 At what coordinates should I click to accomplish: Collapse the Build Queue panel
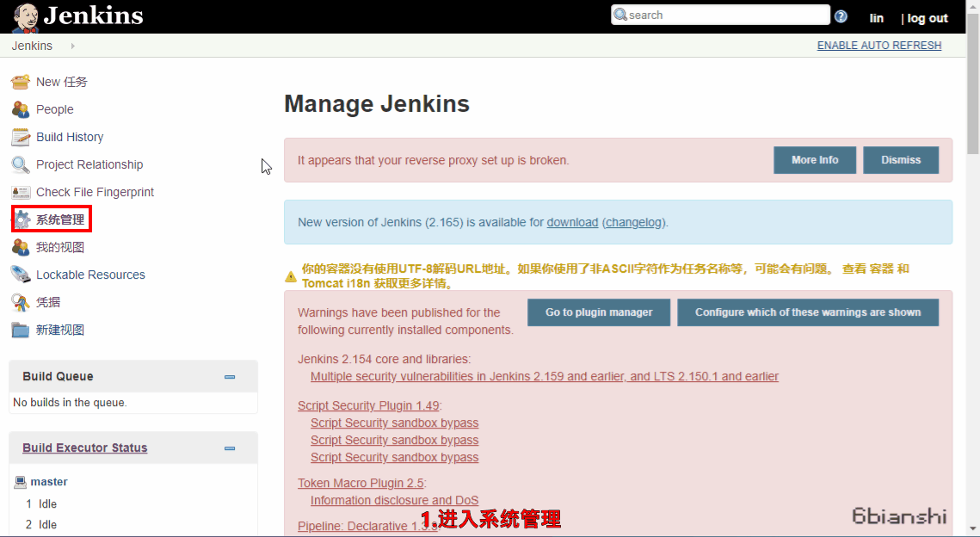(x=230, y=377)
